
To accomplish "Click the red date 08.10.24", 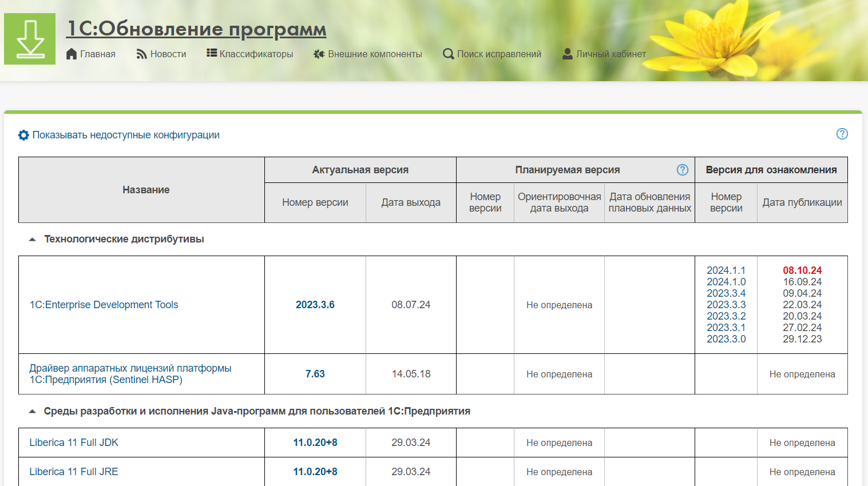I will pyautogui.click(x=802, y=270).
